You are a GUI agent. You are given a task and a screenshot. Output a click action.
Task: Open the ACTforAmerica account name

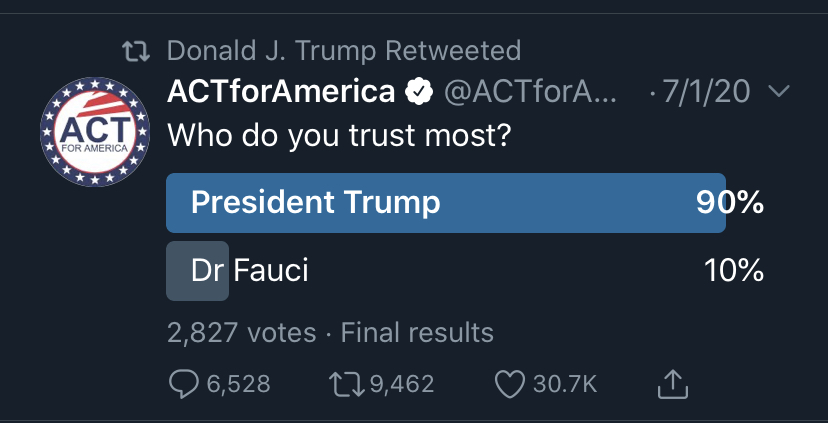281,92
